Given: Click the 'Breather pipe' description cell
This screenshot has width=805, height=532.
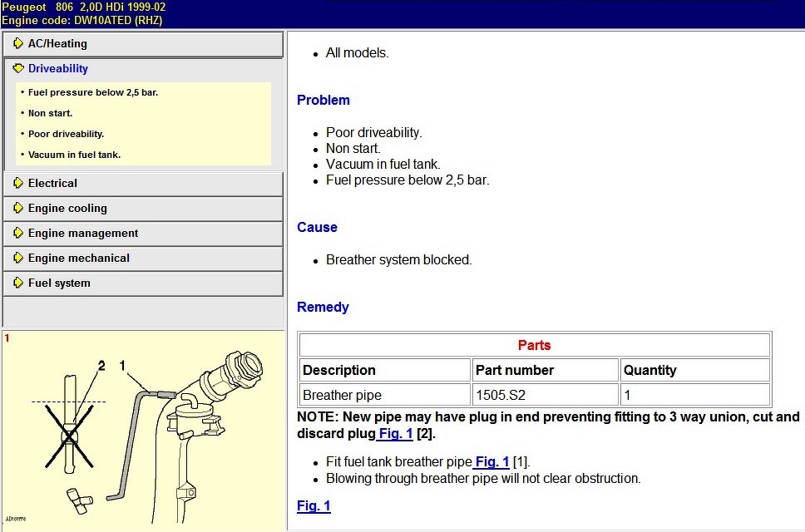Looking at the screenshot, I should (x=384, y=395).
